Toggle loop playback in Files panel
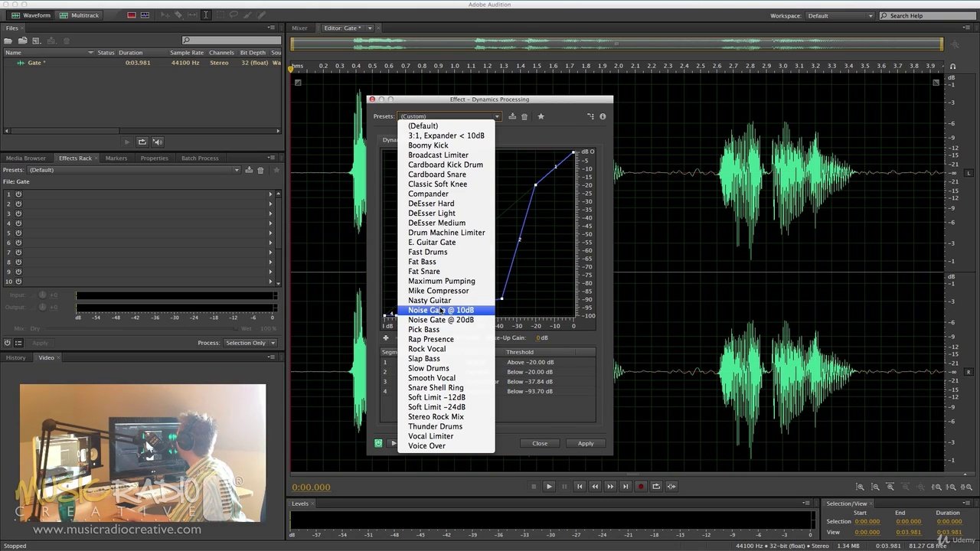Viewport: 980px width, 551px height. pos(142,142)
